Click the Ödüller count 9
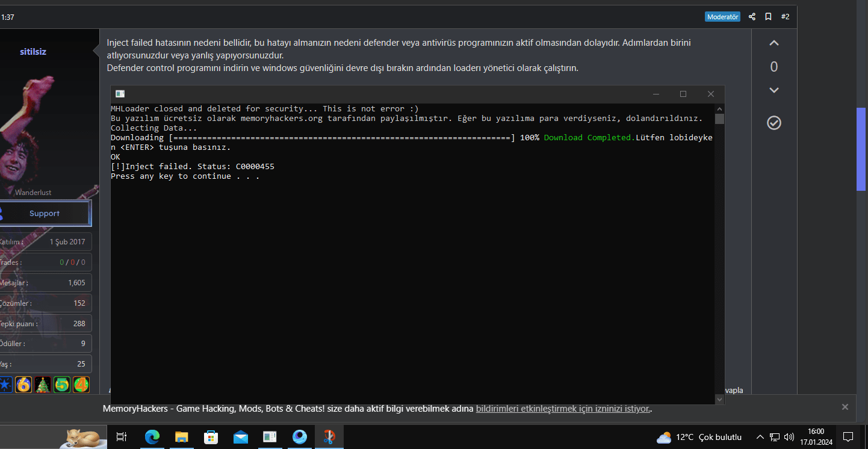The image size is (868, 449). 83,344
